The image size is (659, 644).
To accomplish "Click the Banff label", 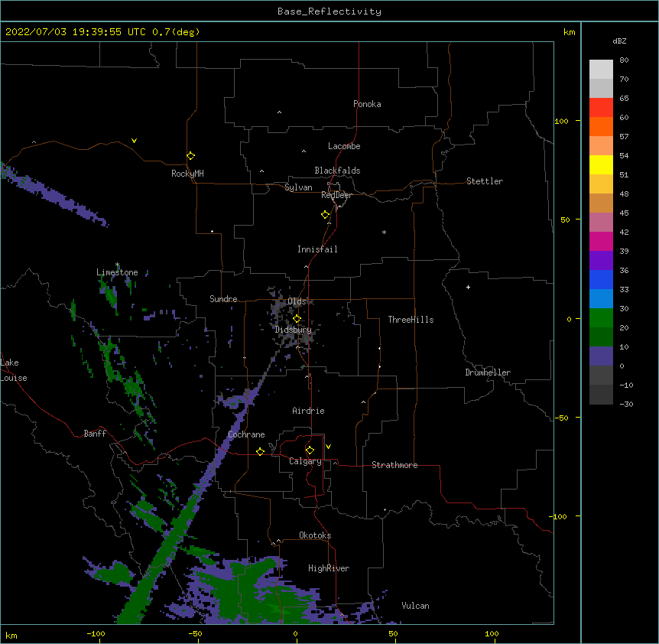I will point(95,434).
